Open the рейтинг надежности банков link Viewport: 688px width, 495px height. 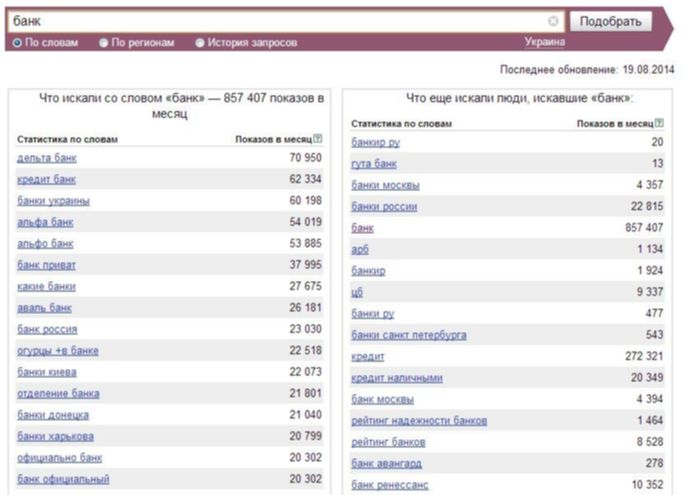(419, 420)
